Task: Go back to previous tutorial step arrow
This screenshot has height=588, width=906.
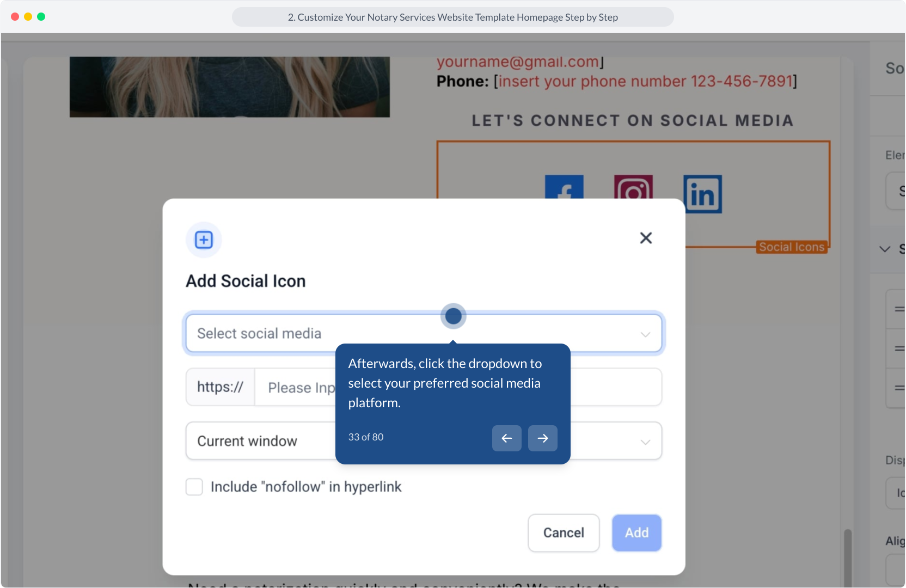Action: point(507,438)
